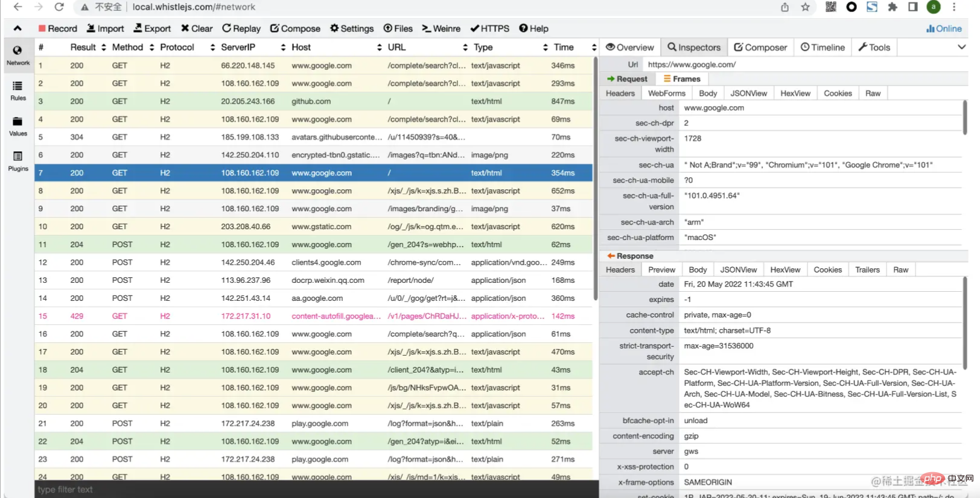Open the Rules sidebar panel
Screen dimensions: 980x498
pyautogui.click(x=18, y=90)
